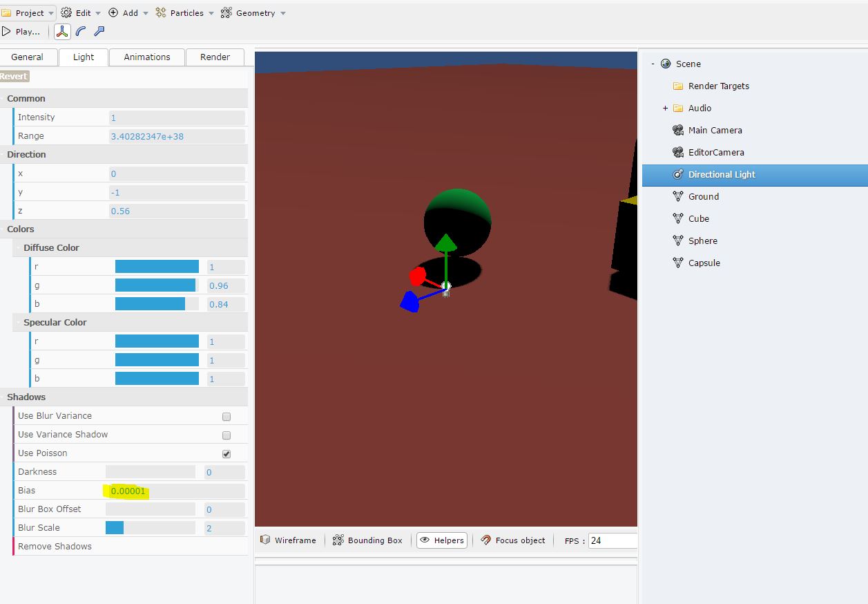868x604 pixels.
Task: Open the Render tab
Action: pyautogui.click(x=215, y=57)
